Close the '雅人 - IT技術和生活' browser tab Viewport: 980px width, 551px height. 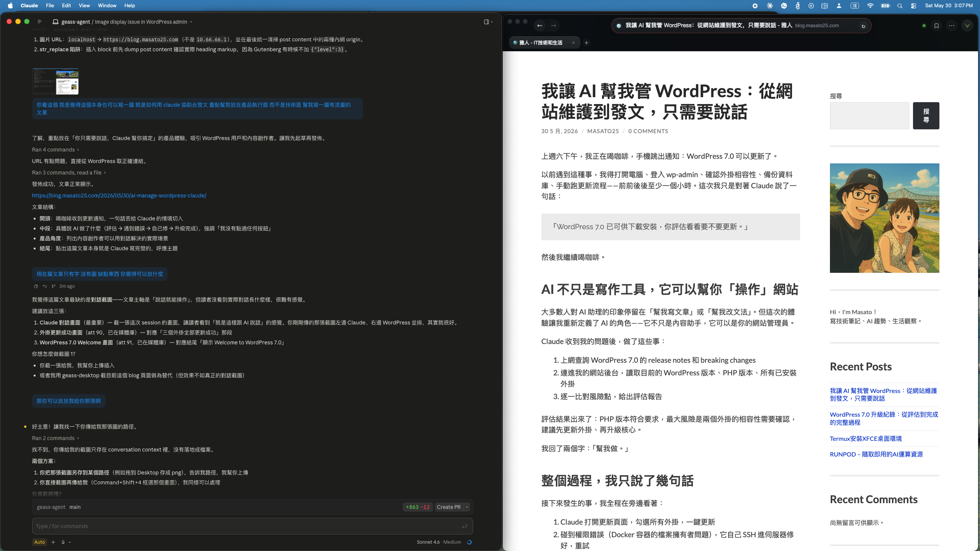(573, 43)
